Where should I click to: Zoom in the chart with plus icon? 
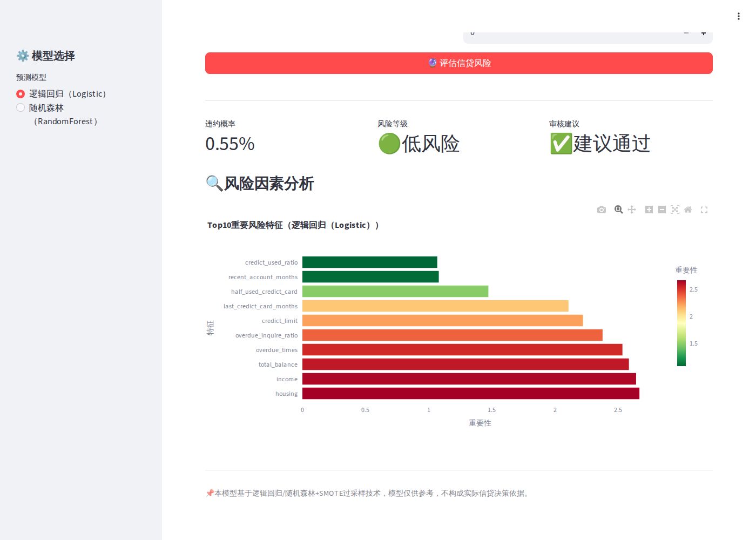[649, 210]
